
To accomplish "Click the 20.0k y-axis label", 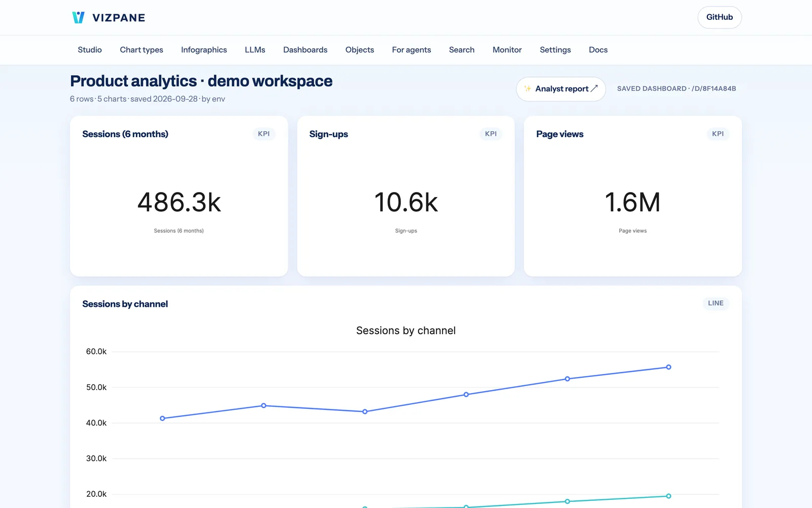I will pos(96,494).
